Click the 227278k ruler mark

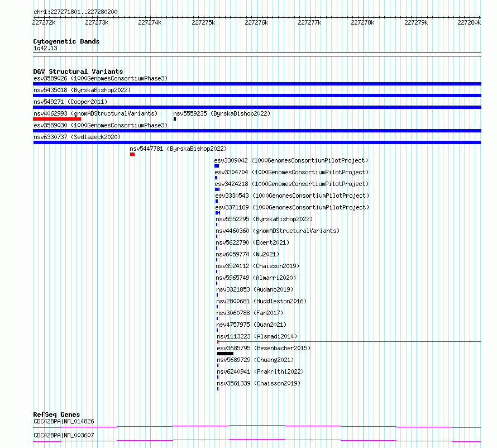click(x=362, y=22)
